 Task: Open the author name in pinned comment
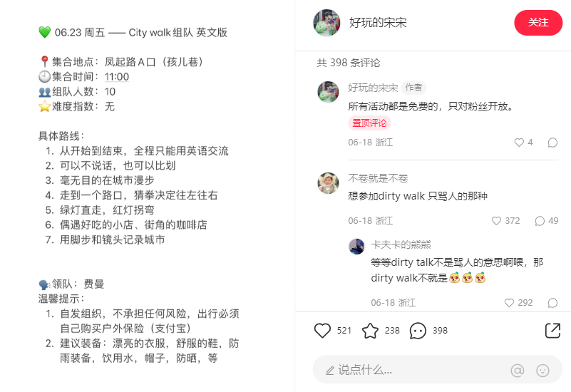point(373,88)
